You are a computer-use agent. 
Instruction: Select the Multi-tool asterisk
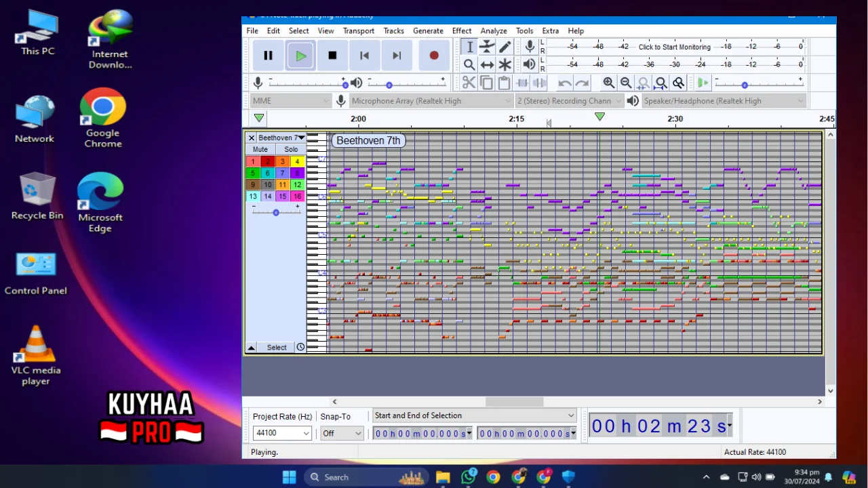505,64
